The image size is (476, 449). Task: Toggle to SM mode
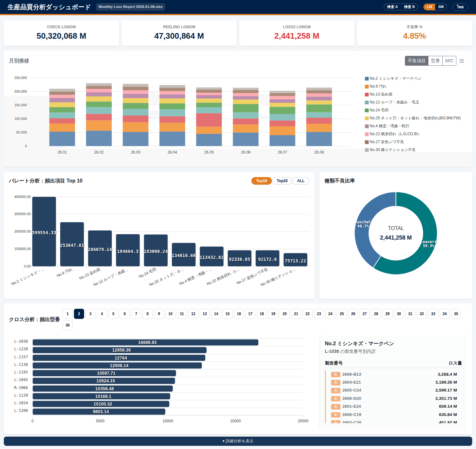pos(441,7)
